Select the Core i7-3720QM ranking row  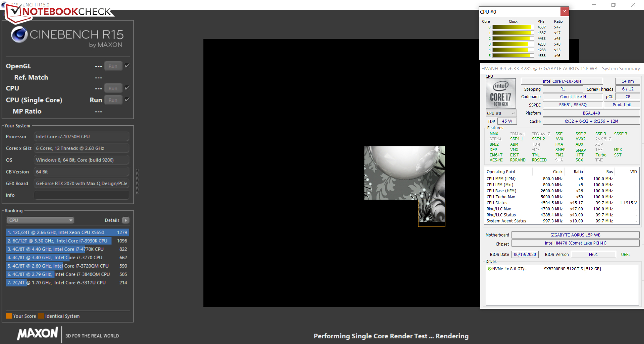click(x=67, y=266)
